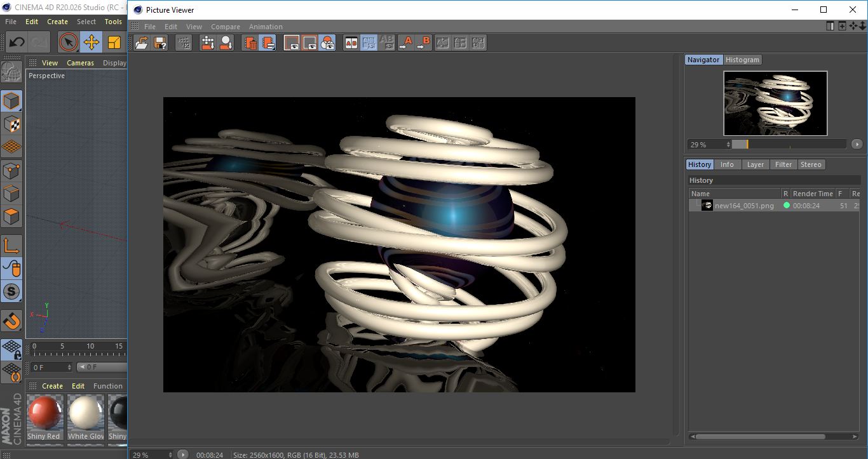Toggle the Cache Usage icon
The width and height of the screenshot is (868, 459).
coord(268,43)
